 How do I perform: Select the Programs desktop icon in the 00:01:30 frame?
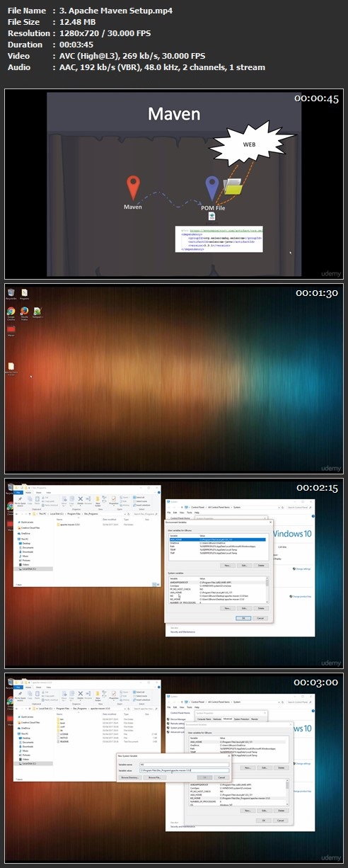tap(25, 292)
